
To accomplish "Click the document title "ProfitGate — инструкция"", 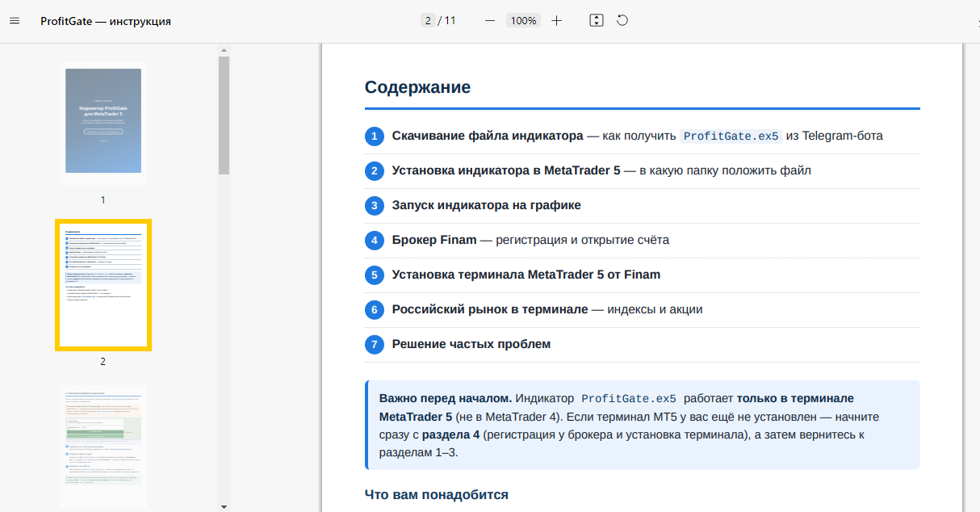I will click(x=106, y=21).
